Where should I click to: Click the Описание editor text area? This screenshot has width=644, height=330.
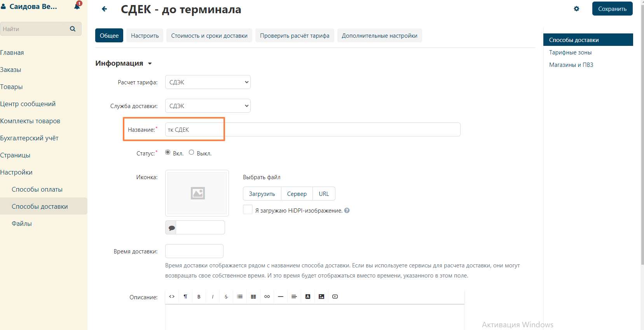point(315,317)
